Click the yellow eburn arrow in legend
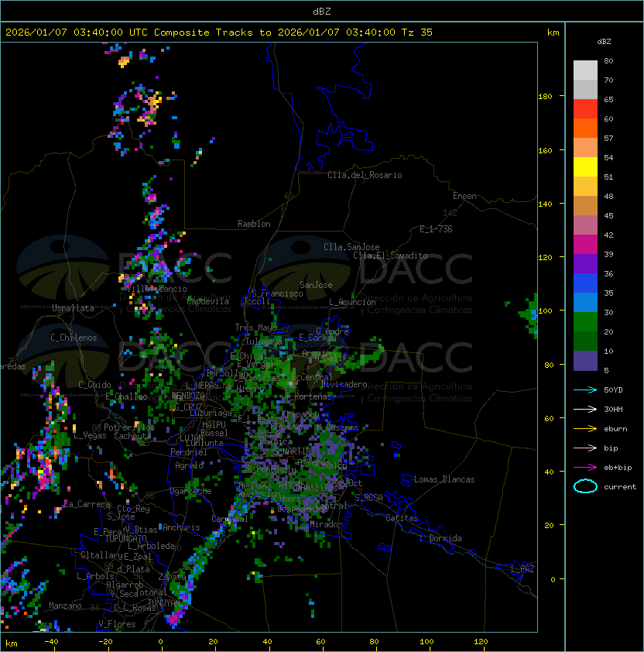Viewport: 644px width, 652px height. point(585,429)
